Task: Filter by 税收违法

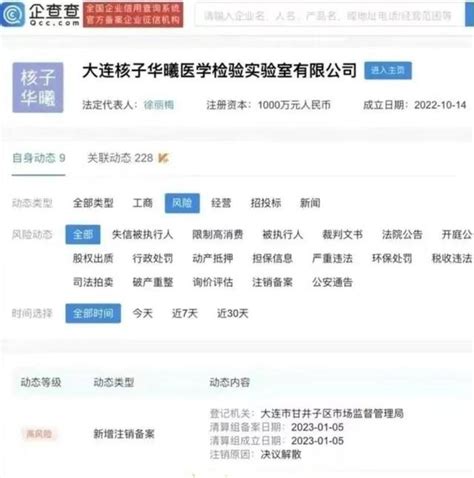Action: coord(452,258)
